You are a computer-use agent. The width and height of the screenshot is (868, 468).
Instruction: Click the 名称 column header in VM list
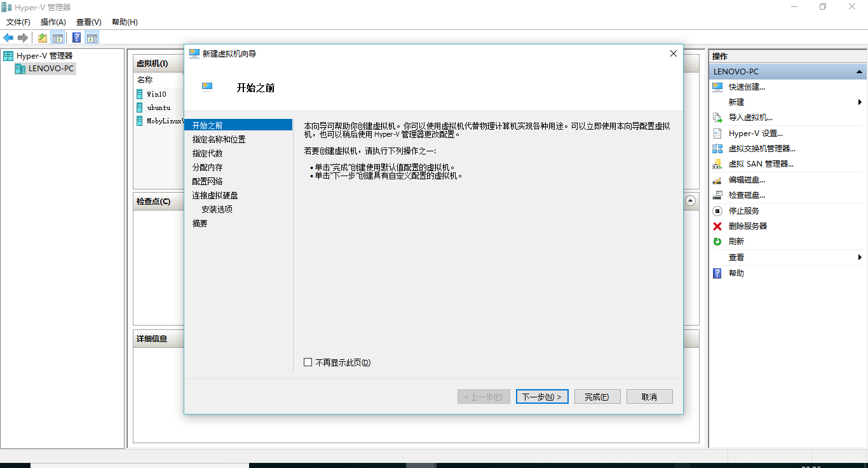[x=145, y=80]
